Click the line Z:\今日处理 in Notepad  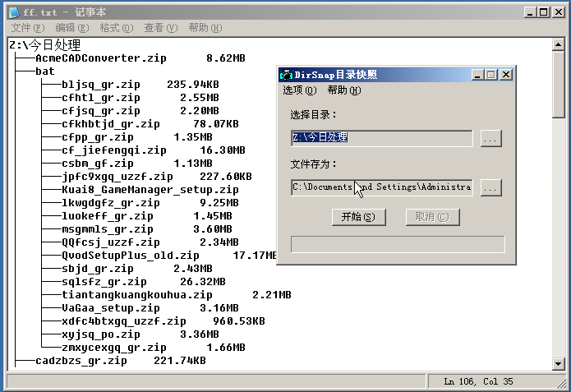coord(45,45)
